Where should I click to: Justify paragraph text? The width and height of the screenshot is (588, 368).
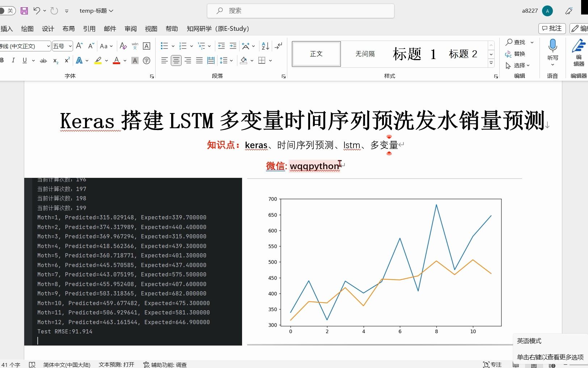tap(199, 60)
